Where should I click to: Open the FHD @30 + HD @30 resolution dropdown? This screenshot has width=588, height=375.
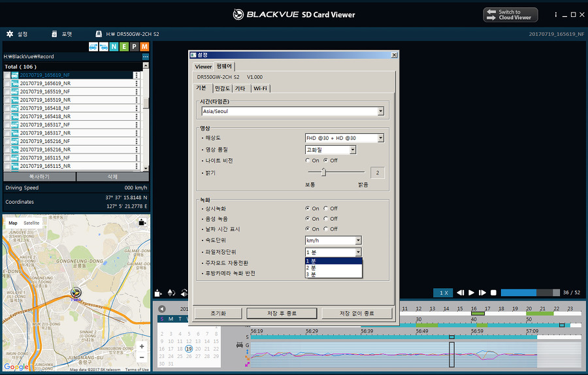coord(381,138)
